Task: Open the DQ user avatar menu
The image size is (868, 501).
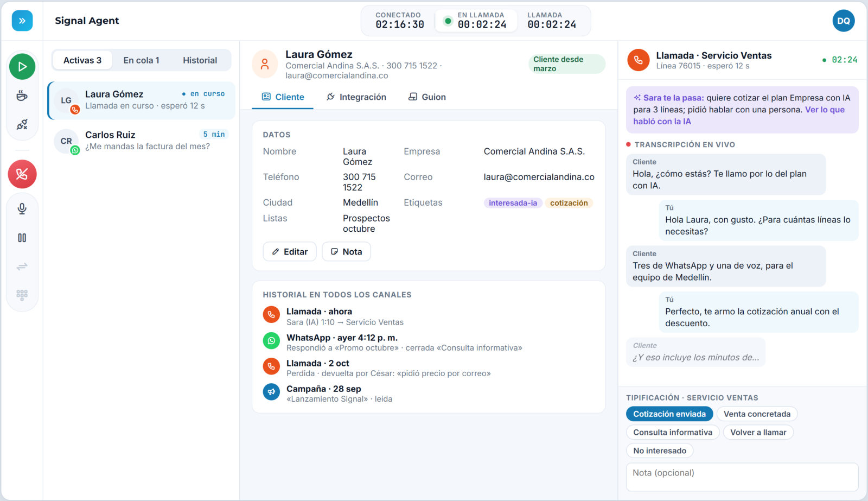Action: pyautogui.click(x=844, y=21)
